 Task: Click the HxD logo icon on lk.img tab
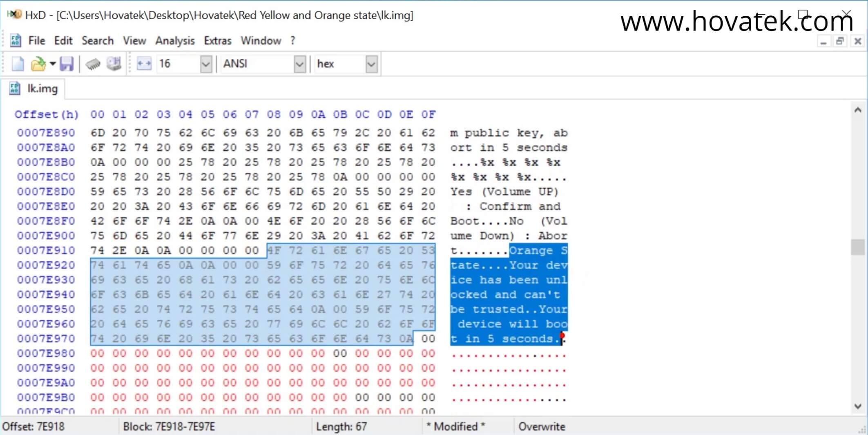(14, 88)
